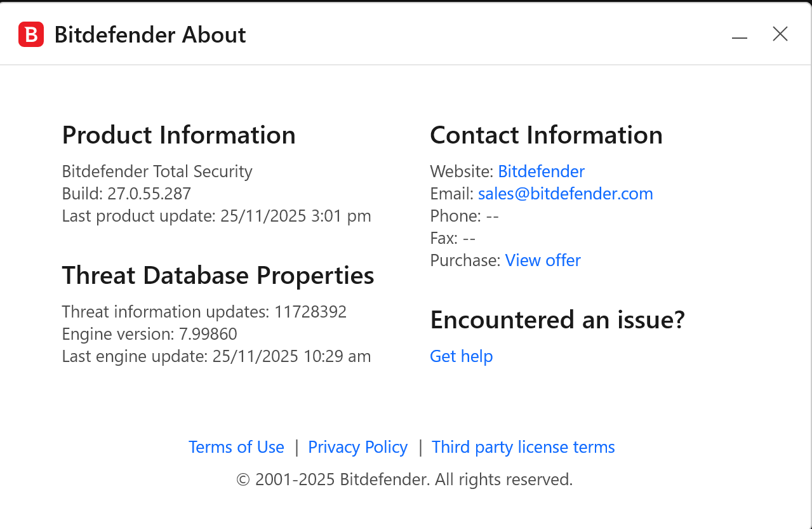The width and height of the screenshot is (812, 529).
Task: Click the Encountered an issue heading
Action: click(557, 319)
